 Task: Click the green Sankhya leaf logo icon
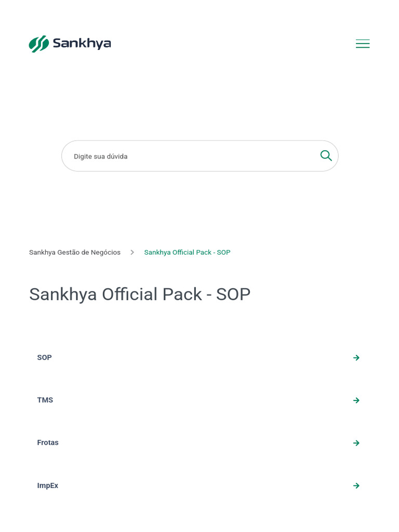pos(39,44)
